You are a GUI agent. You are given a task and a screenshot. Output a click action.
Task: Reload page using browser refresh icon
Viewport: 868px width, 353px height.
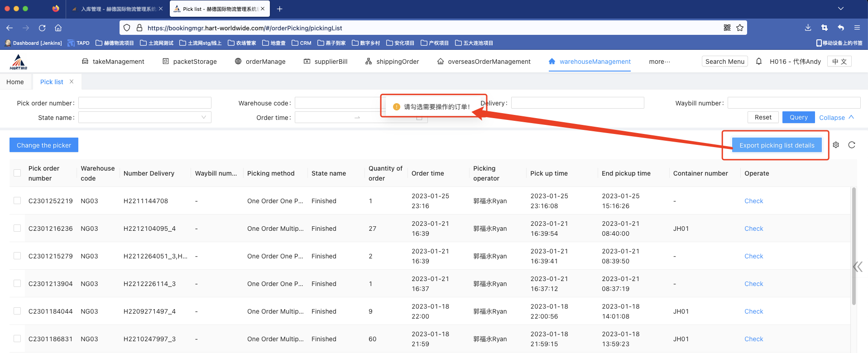pyautogui.click(x=42, y=28)
